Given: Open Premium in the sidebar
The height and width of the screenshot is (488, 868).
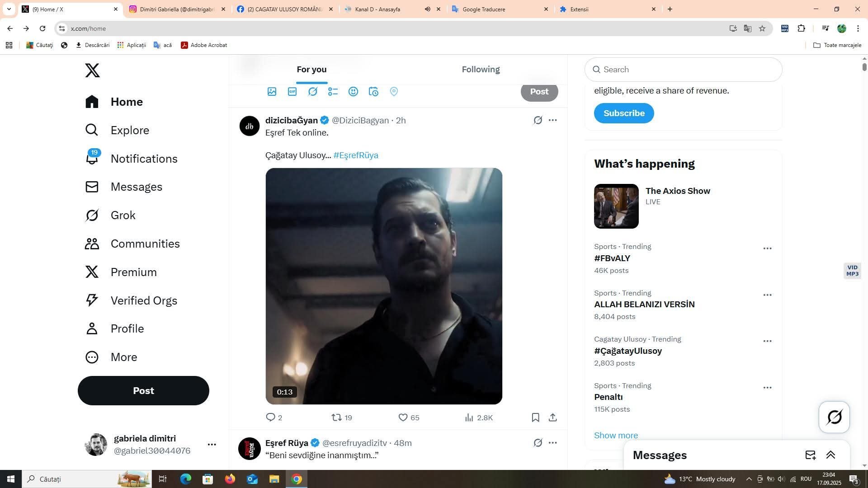Looking at the screenshot, I should pos(121,272).
